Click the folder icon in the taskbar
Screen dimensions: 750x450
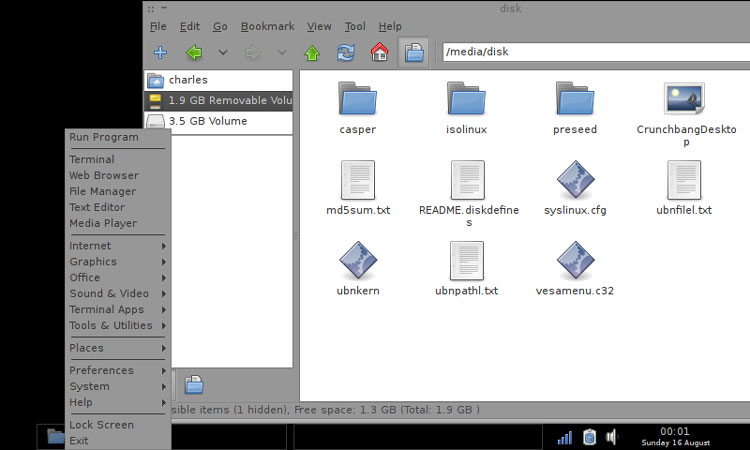point(56,436)
